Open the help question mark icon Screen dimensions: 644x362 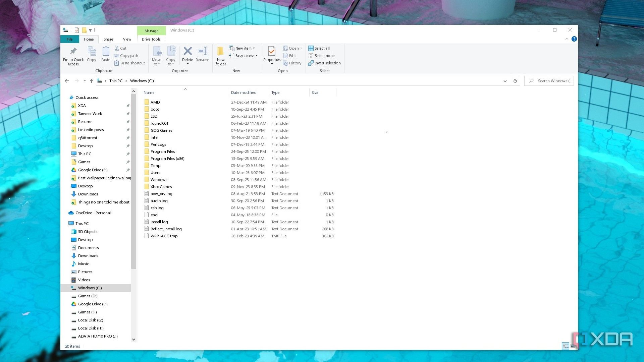(x=574, y=39)
